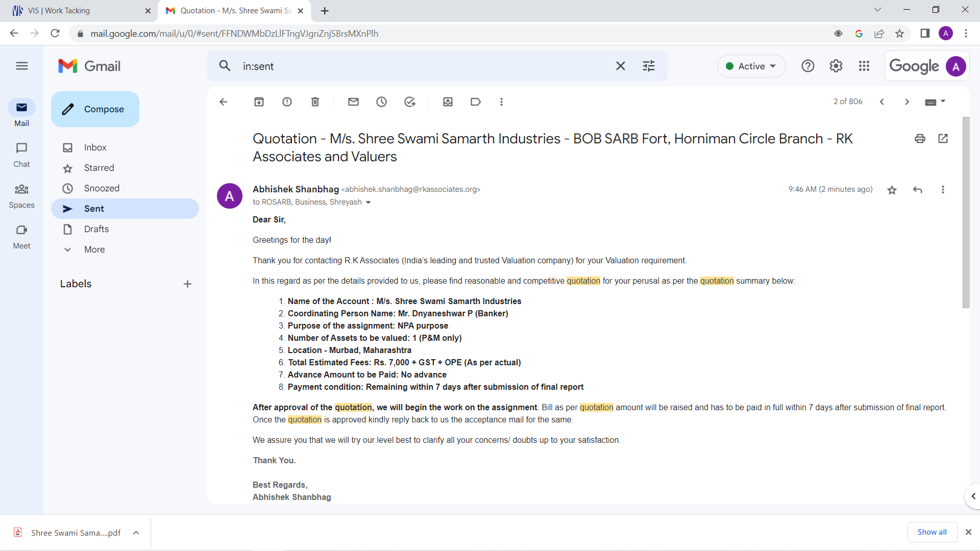
Task: Click Show all downloads
Action: 932,532
